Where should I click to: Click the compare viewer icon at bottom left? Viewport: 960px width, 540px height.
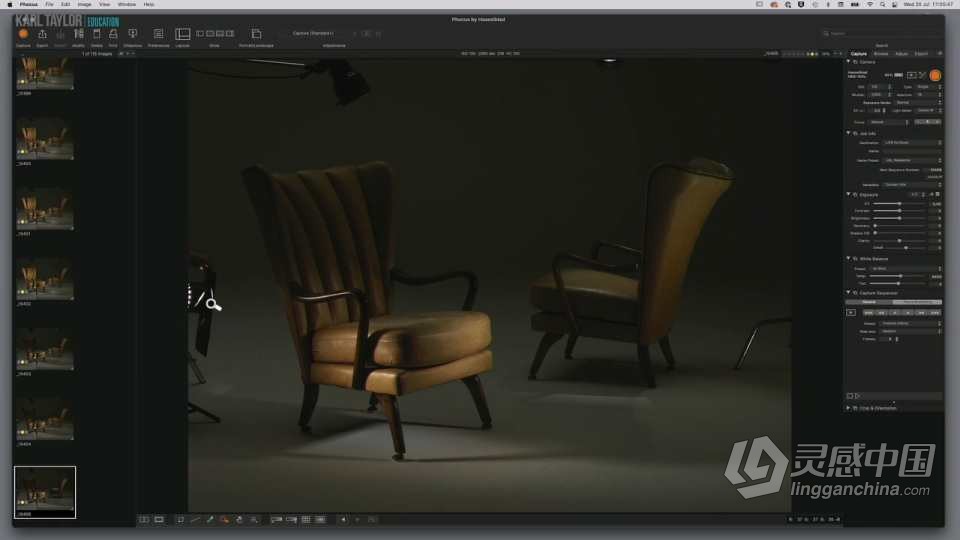click(x=144, y=520)
